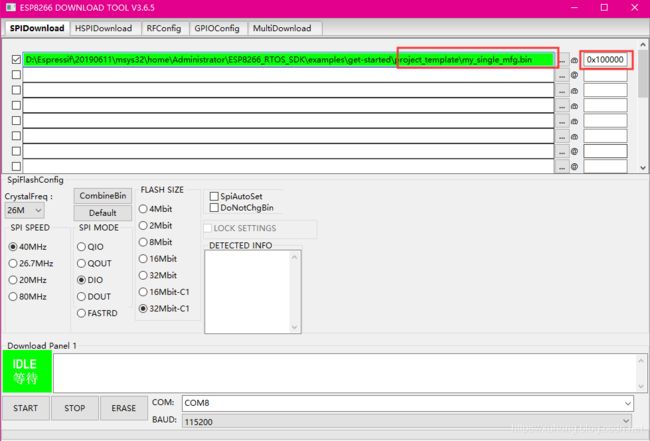
Task: Click the ERASE button
Action: [x=124, y=408]
